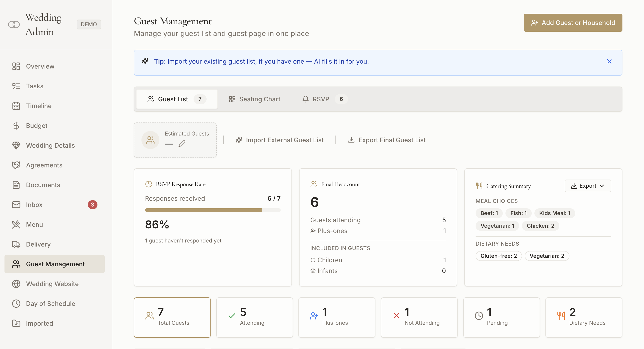Click Add Guest or Household
This screenshot has width=644, height=349.
tap(573, 22)
